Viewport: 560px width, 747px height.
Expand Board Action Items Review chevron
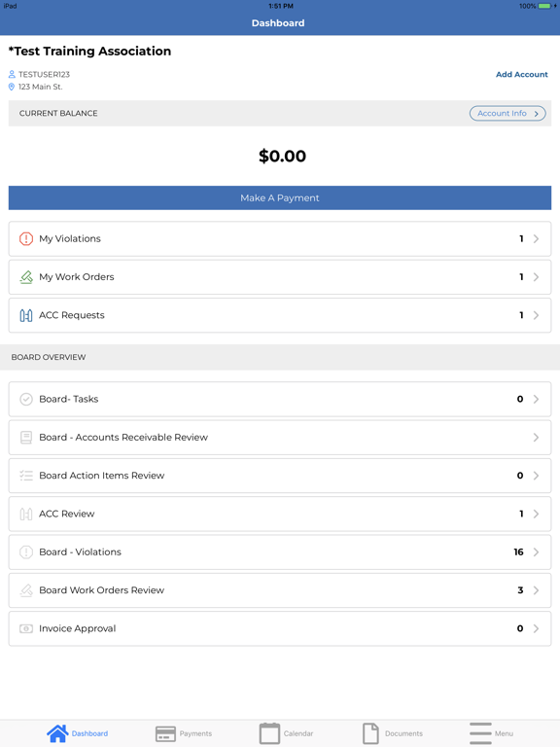pos(537,476)
